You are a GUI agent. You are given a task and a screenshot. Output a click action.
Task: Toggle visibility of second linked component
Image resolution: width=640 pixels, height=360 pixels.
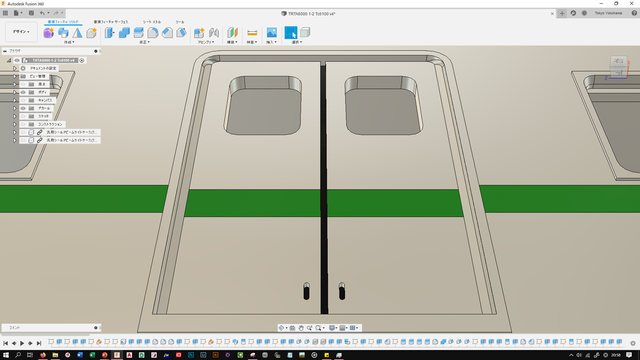(23, 140)
